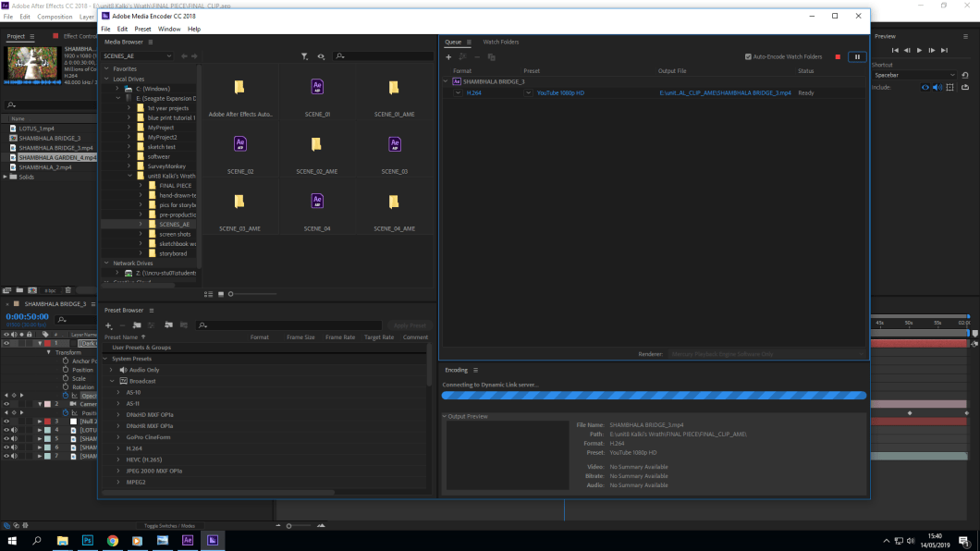Click the Add Source plus icon in Queue
Screen dimensions: 980x551
[448, 56]
